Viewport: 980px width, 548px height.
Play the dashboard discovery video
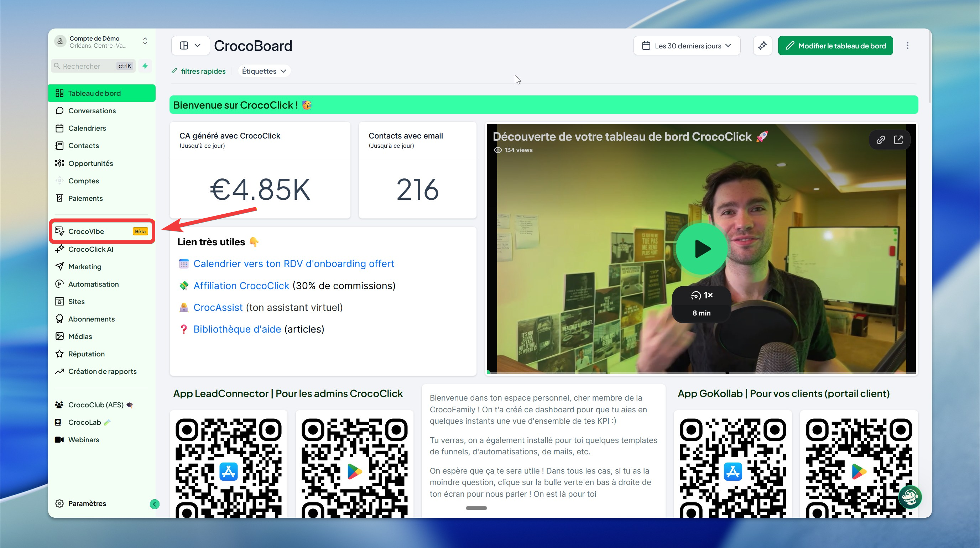702,249
